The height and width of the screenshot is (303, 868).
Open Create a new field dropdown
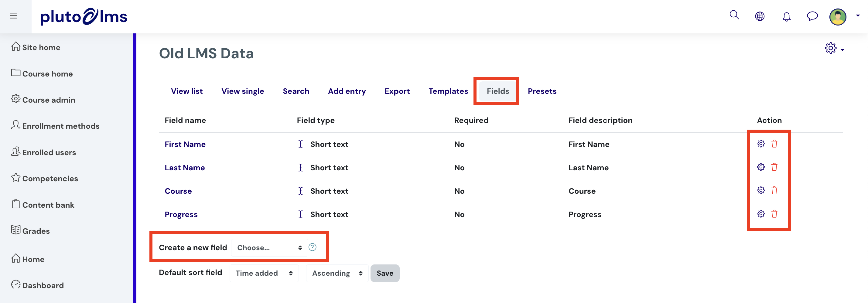pyautogui.click(x=269, y=247)
